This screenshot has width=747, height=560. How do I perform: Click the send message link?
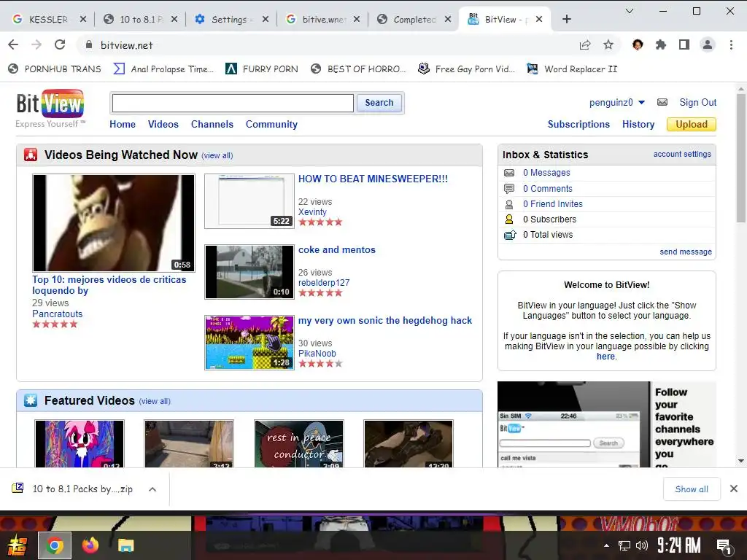click(686, 252)
